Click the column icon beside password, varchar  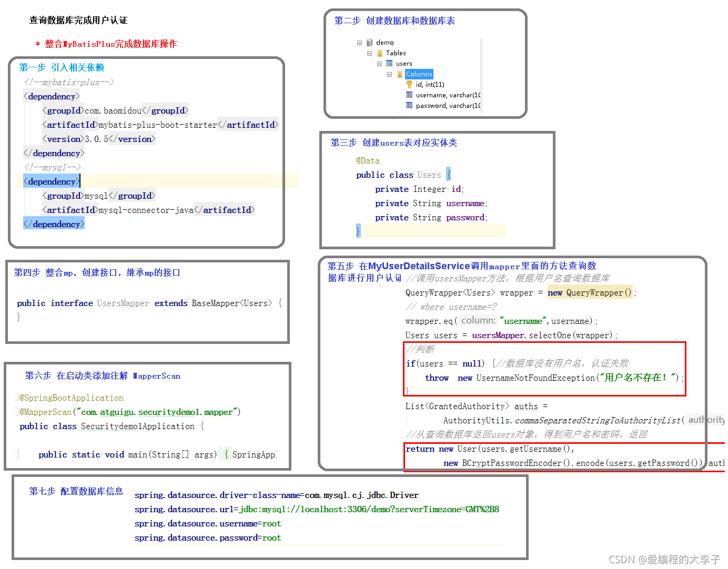pyautogui.click(x=409, y=106)
